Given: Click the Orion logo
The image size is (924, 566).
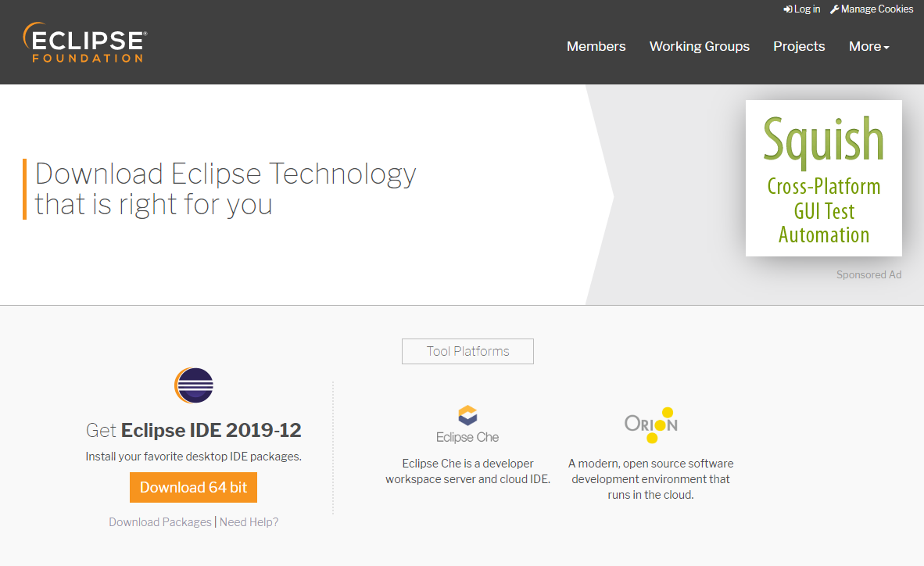Looking at the screenshot, I should 650,424.
